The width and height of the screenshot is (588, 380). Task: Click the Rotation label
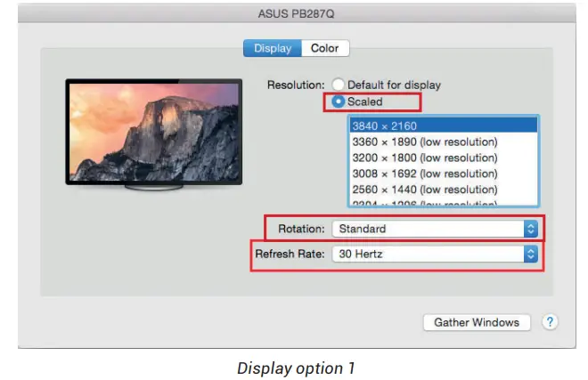301,229
